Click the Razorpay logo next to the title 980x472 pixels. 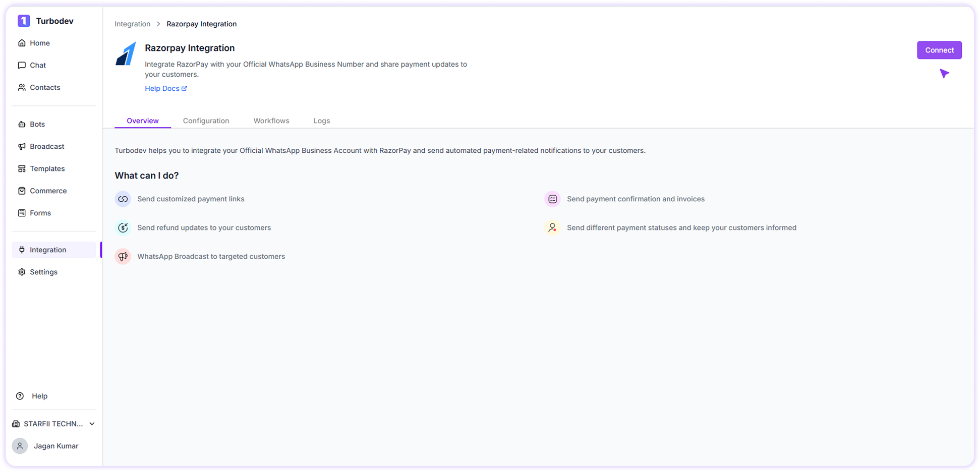click(x=126, y=54)
